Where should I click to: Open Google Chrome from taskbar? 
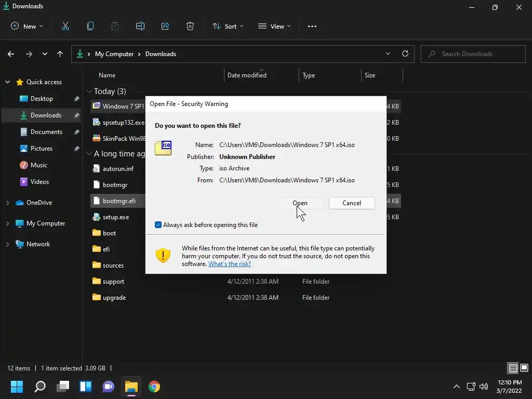(x=154, y=387)
